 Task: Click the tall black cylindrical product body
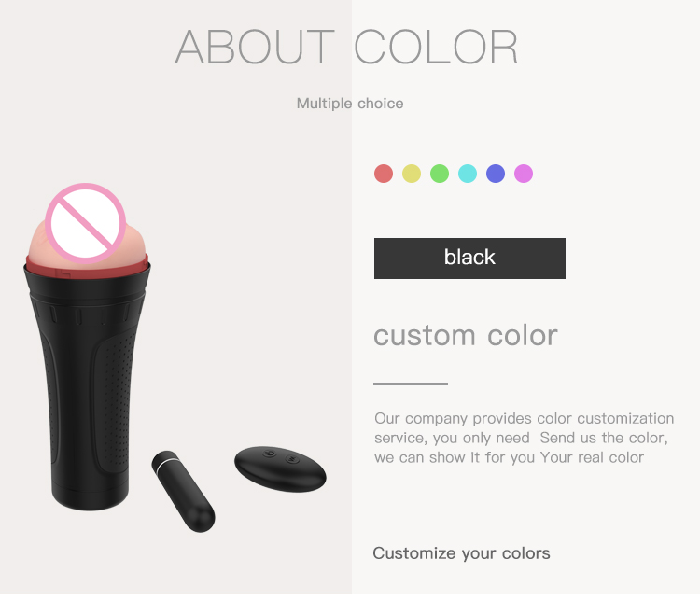[87, 386]
